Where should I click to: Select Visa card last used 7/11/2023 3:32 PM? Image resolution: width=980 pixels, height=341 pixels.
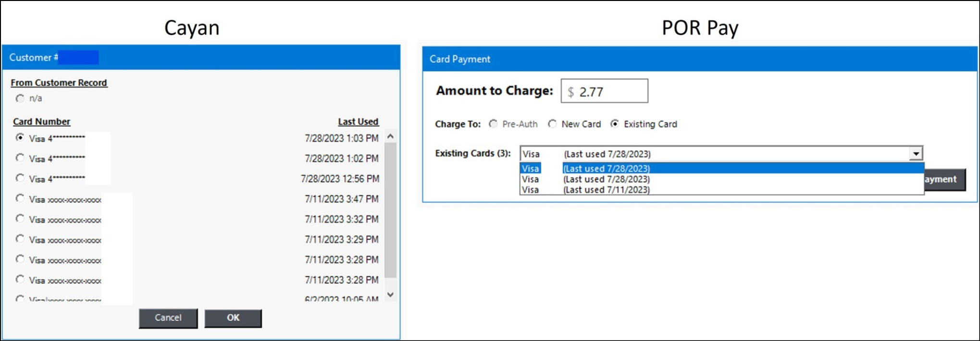(x=20, y=219)
